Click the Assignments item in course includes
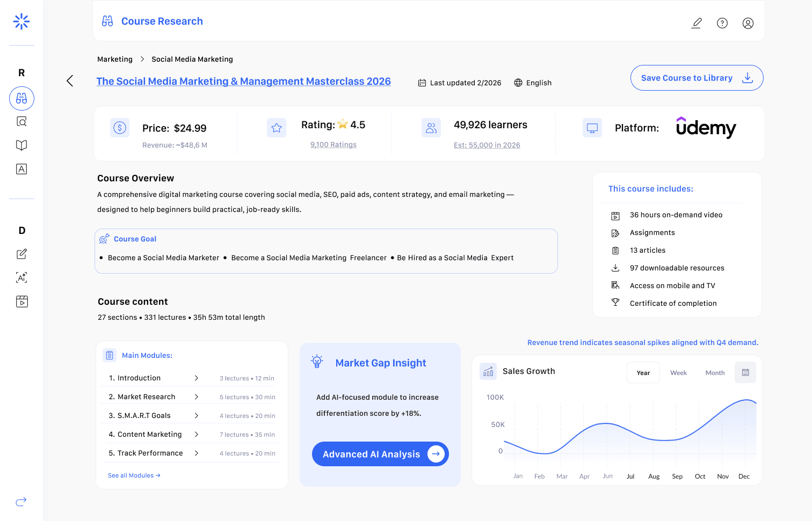Screen dimensions: 812x521 click(653, 232)
